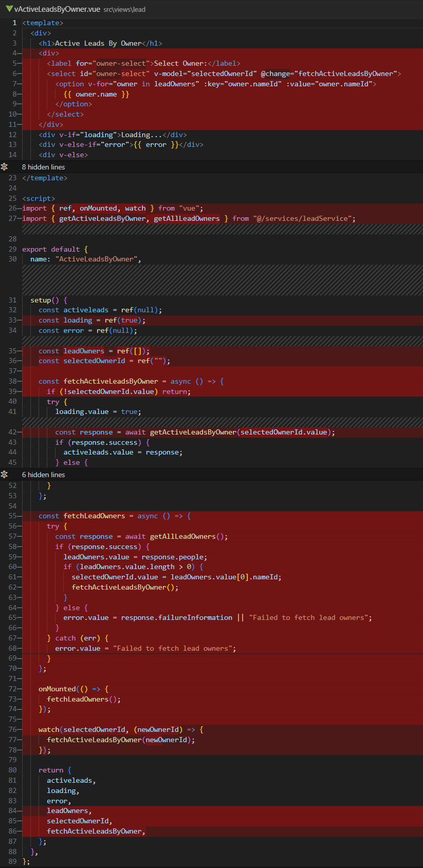Click the watch call on line 76
Viewport: 423px width, 868px height.
point(49,729)
